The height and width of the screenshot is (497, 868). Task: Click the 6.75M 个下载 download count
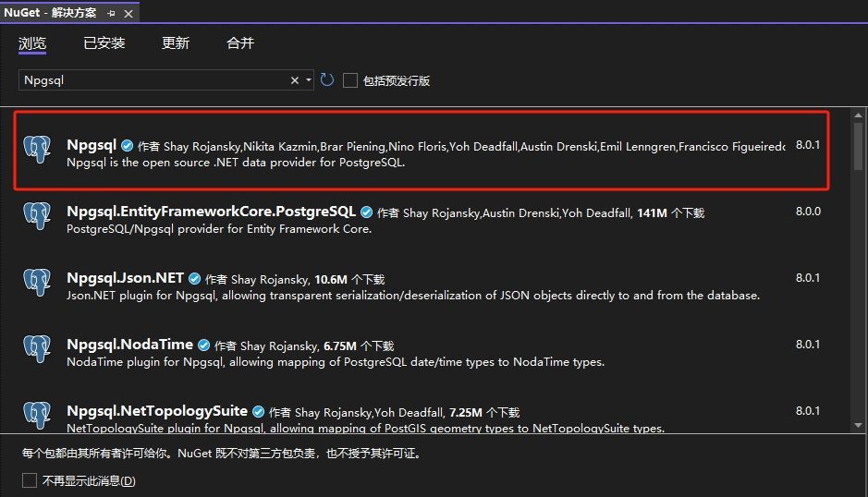pos(359,345)
